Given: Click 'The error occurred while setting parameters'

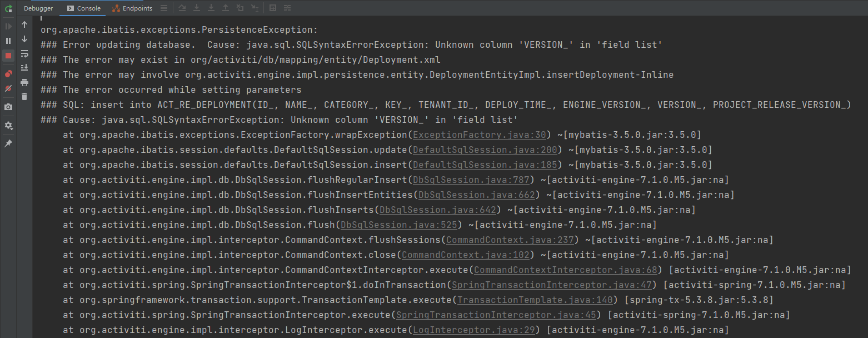Looking at the screenshot, I should point(171,90).
